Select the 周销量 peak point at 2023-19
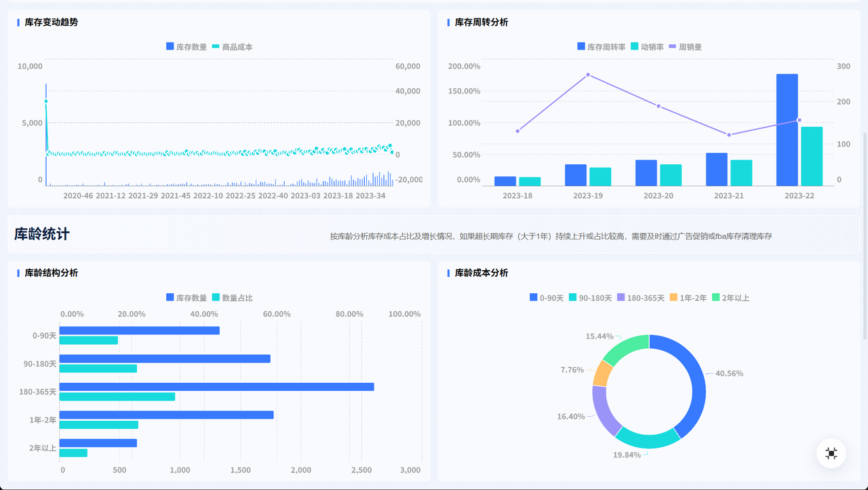This screenshot has width=868, height=490. click(x=588, y=75)
